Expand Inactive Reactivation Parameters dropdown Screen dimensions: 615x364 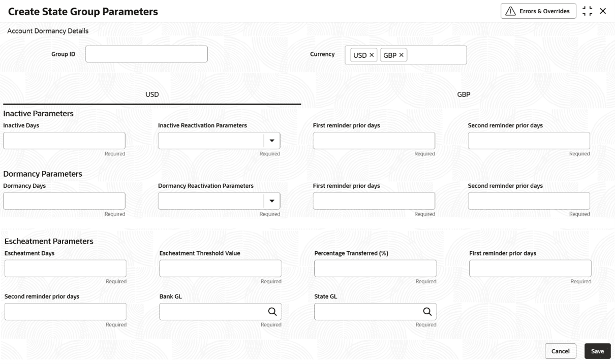pos(271,141)
